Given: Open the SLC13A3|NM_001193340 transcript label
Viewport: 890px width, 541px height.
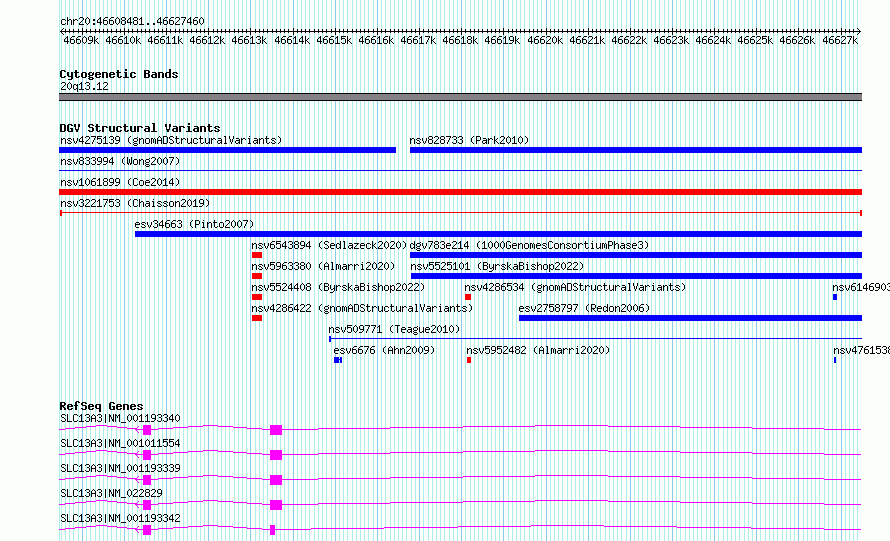Looking at the screenshot, I should click(x=120, y=418).
